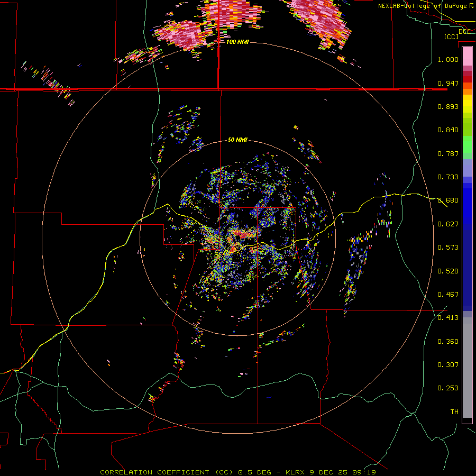The width and height of the screenshot is (476, 476).
Task: Select the 0.840 color scale value
Action: 448,130
